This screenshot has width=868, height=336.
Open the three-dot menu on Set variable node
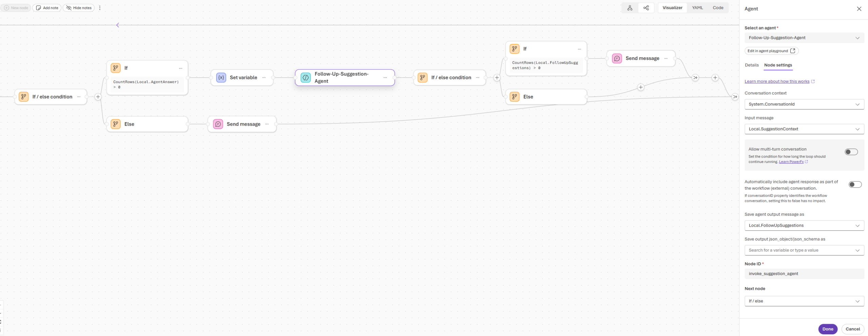coord(264,78)
